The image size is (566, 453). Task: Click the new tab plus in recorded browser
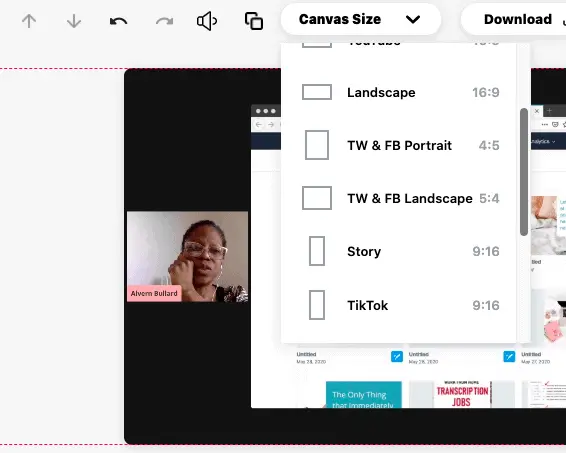pyautogui.click(x=549, y=111)
